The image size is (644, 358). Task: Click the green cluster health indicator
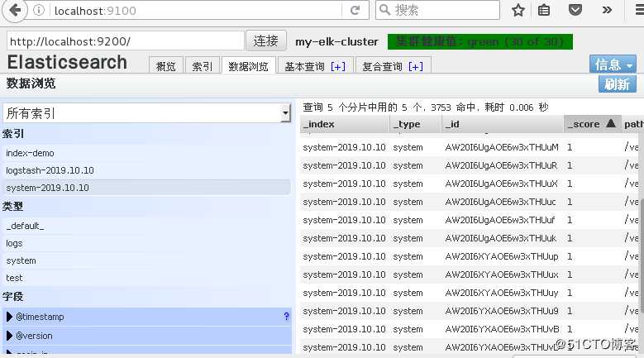coord(479,41)
